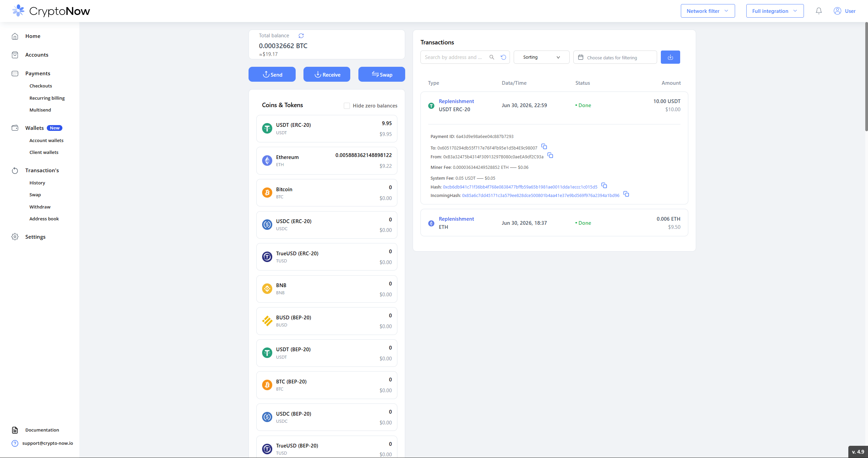Select the BTC (BEP-20) coin card
The image size is (868, 458).
click(x=327, y=385)
